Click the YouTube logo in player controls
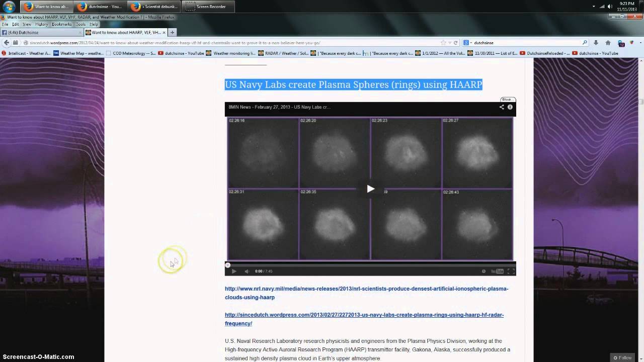The image size is (644, 362). pos(497,271)
